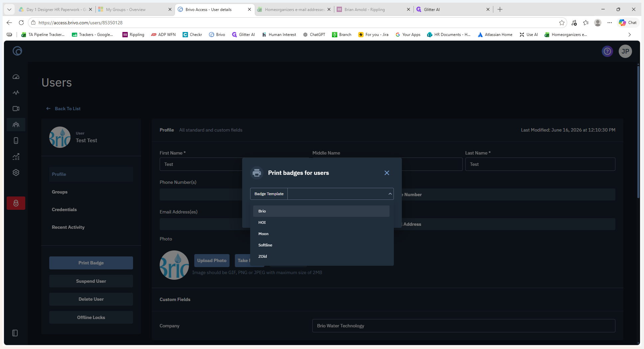Click into the Last Name field
The image size is (644, 349).
click(540, 164)
